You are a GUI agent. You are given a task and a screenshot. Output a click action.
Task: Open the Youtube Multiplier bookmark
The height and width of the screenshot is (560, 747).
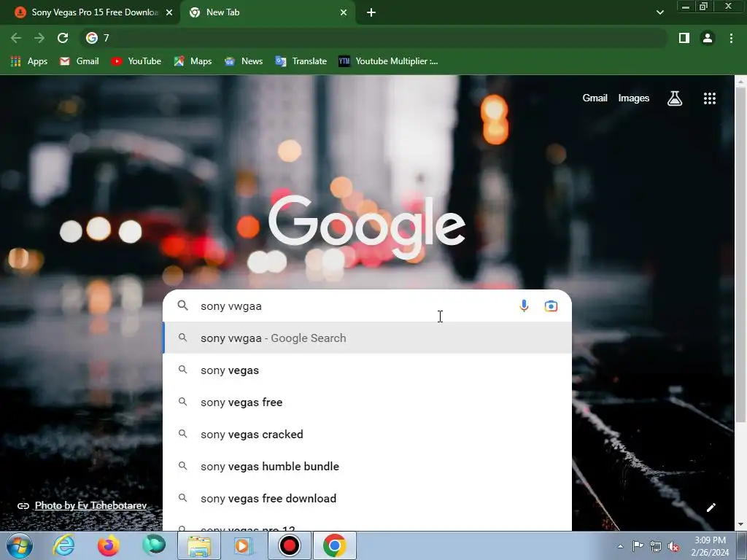(x=388, y=61)
